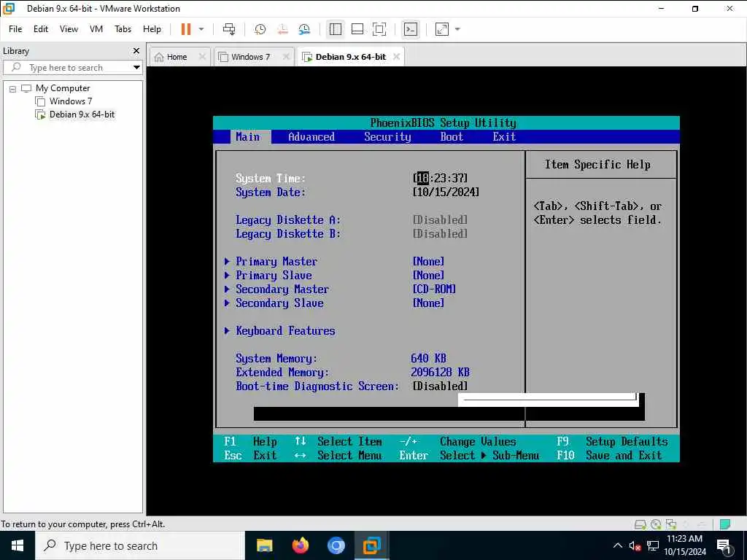Click the System Date value 10/15/2024
This screenshot has width=747, height=560.
[446, 192]
